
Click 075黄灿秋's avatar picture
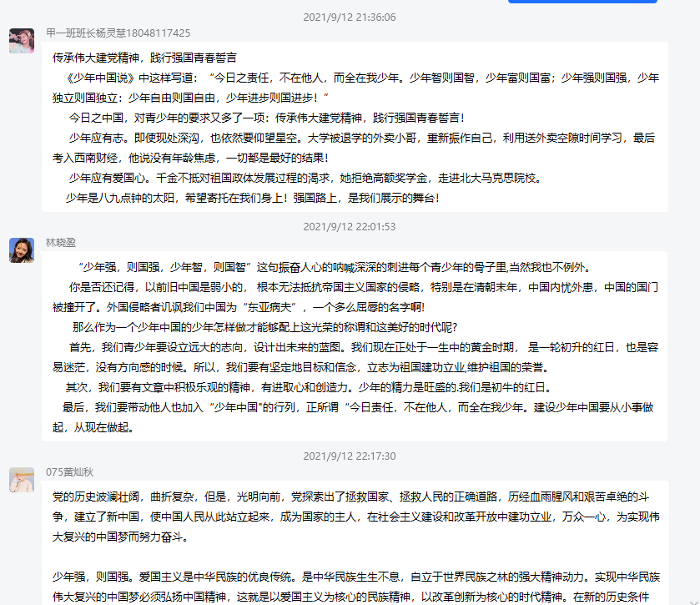21,479
